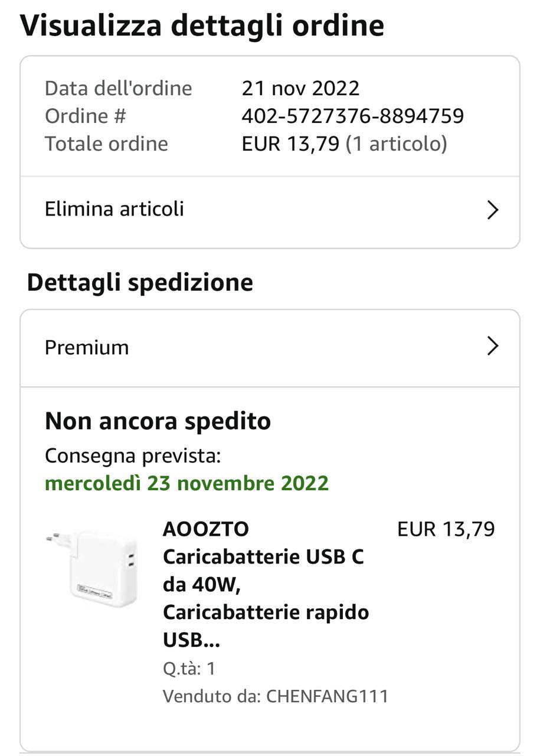
Task: Click the seller name CHENFANG111
Action: point(328,696)
